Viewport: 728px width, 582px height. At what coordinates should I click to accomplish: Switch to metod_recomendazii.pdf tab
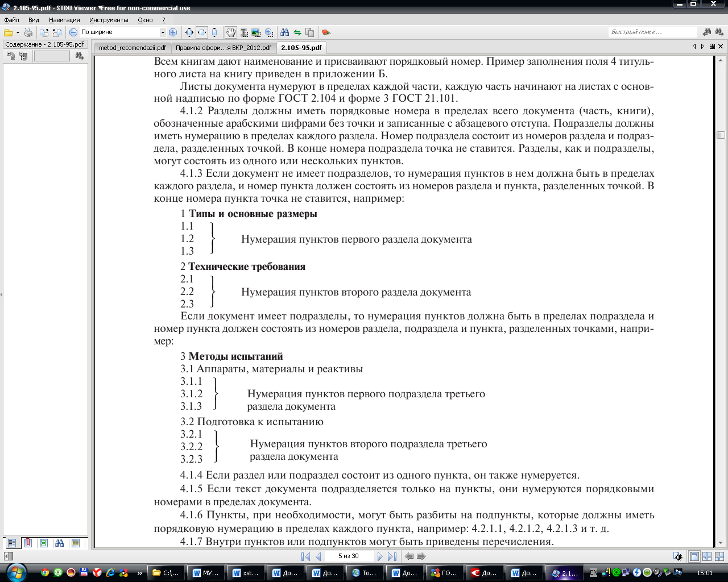(x=133, y=48)
